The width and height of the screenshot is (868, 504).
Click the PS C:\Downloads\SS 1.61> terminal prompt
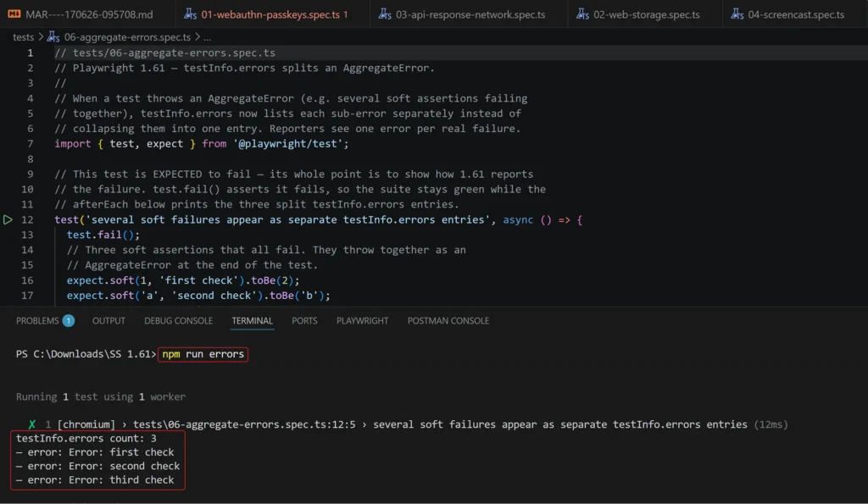point(86,354)
